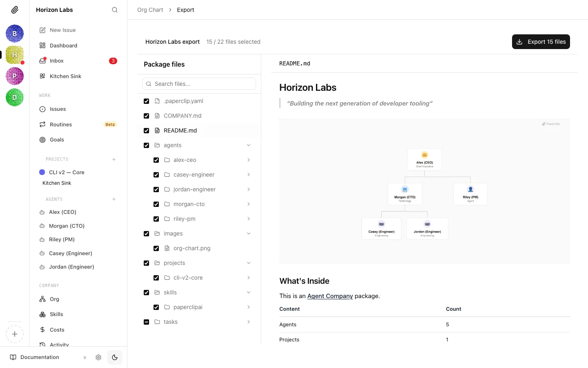This screenshot has width=588, height=368.
Task: Toggle riley-pm checkbox
Action: [x=156, y=219]
